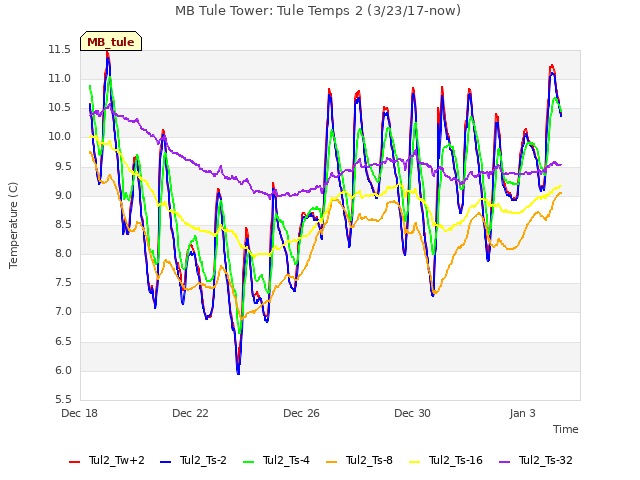
Task: Click the 7.0 y-axis tick label
Action: coord(63,312)
